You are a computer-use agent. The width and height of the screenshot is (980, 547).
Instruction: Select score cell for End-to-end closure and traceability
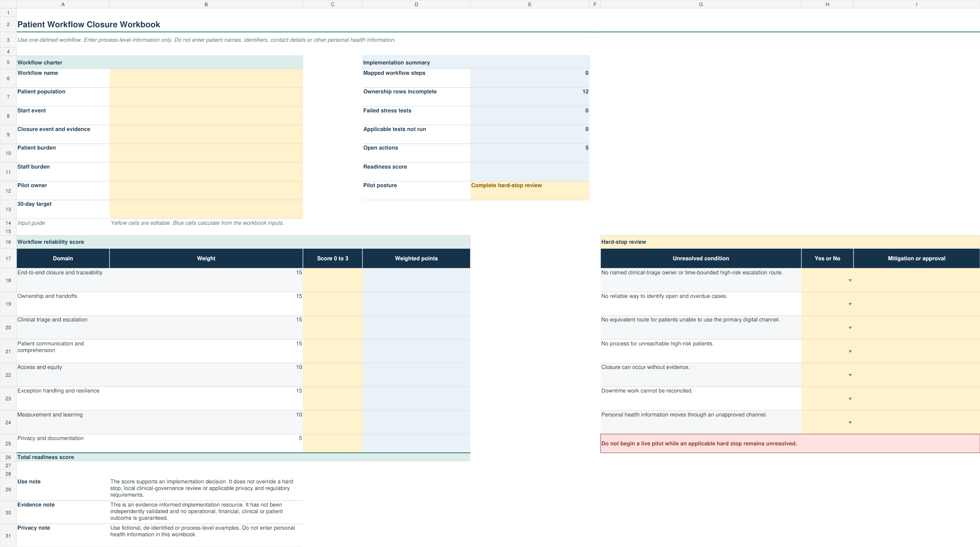click(x=333, y=280)
